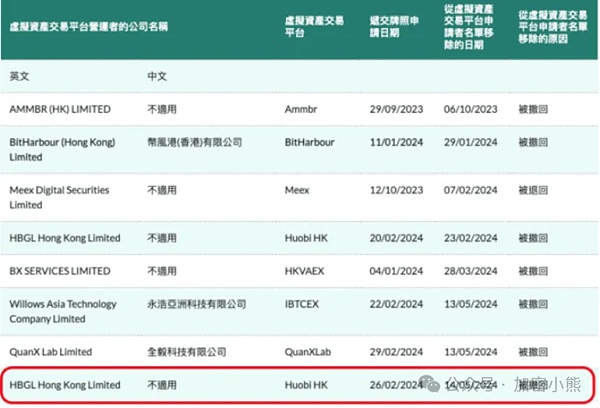Click the IBTCEX platform cell
Image resolution: width=600 pixels, height=408 pixels.
point(302,304)
